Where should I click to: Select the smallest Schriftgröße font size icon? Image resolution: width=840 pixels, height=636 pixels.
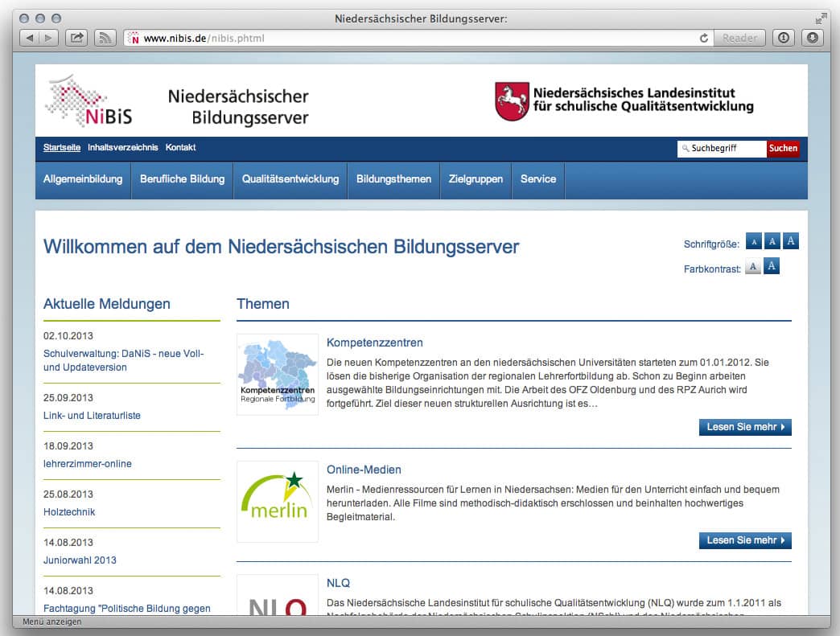click(753, 241)
